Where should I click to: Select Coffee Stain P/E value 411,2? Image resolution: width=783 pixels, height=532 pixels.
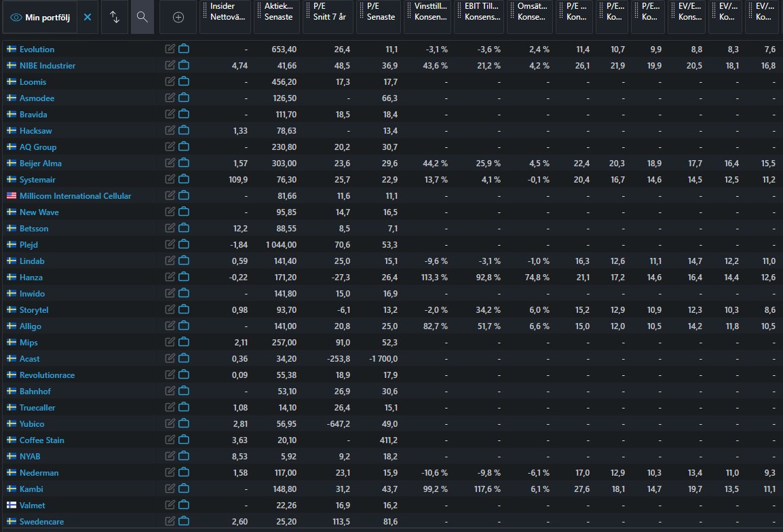(x=389, y=440)
